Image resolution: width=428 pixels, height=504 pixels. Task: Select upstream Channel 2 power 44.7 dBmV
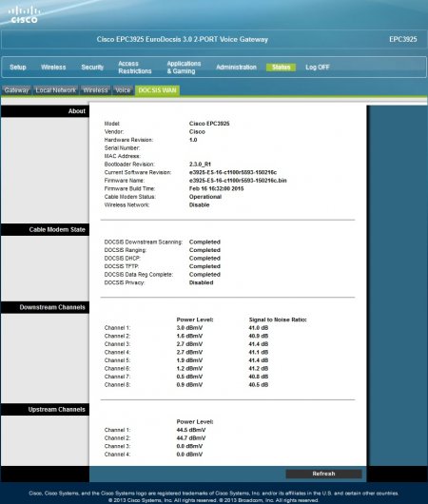[x=191, y=438]
